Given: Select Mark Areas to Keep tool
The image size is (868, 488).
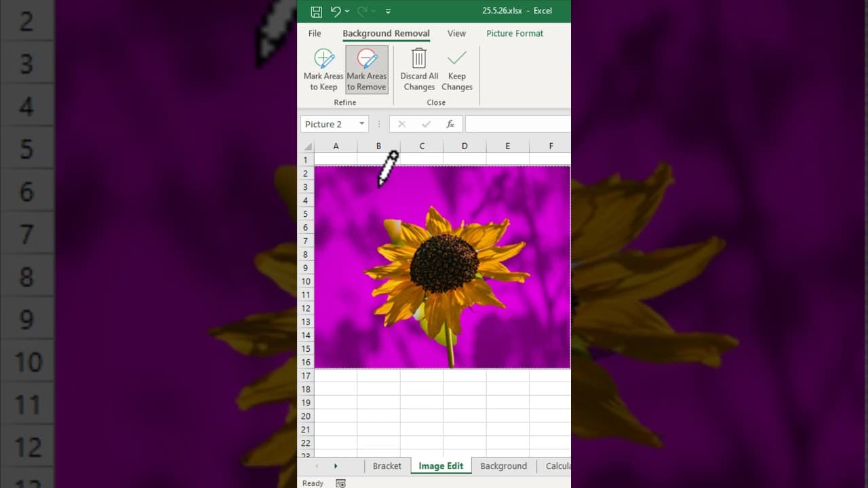Looking at the screenshot, I should point(323,69).
